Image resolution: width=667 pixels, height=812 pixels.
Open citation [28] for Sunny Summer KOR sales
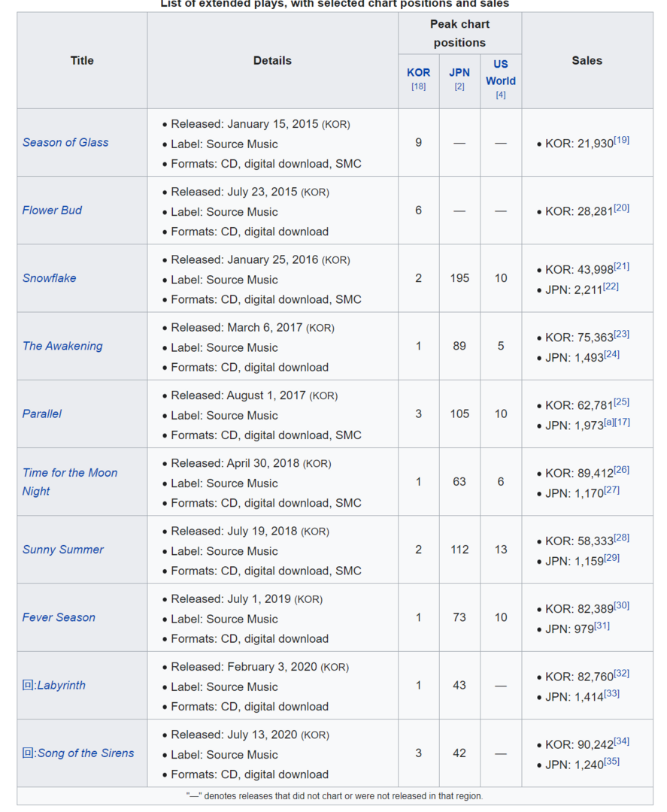(x=621, y=538)
